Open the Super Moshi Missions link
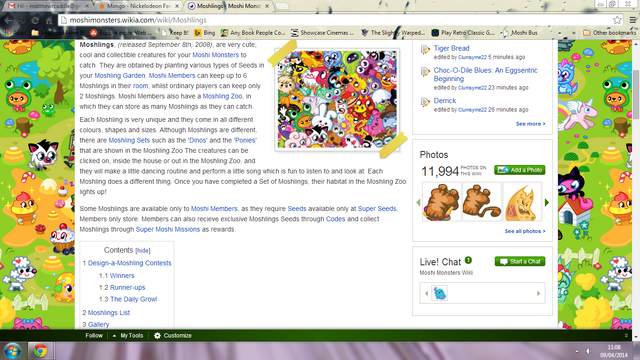The width and height of the screenshot is (640, 360). tap(168, 229)
